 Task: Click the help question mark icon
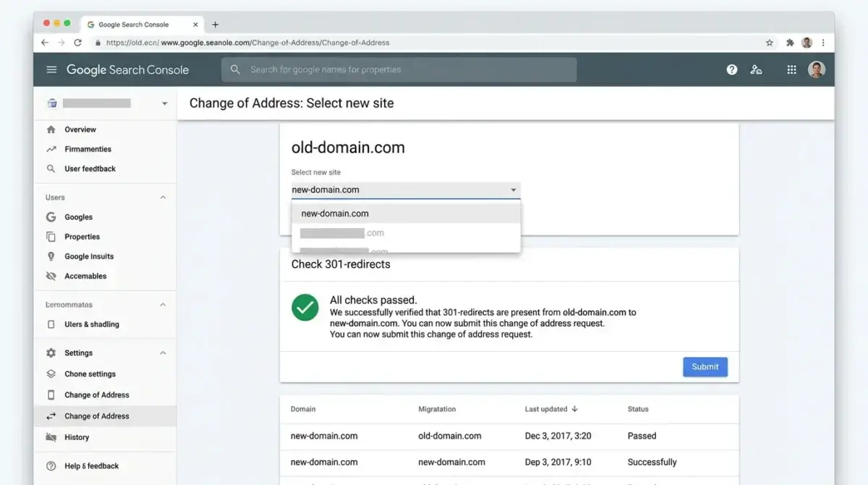732,69
